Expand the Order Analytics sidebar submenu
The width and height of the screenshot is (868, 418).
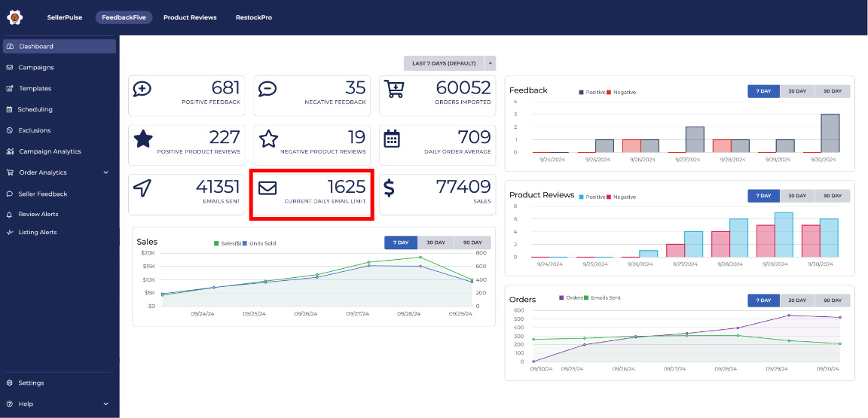click(x=105, y=172)
